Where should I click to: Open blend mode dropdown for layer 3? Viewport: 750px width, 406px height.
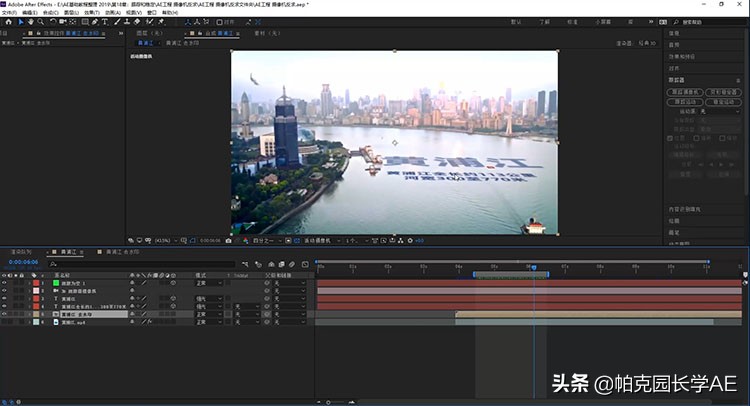click(x=209, y=298)
